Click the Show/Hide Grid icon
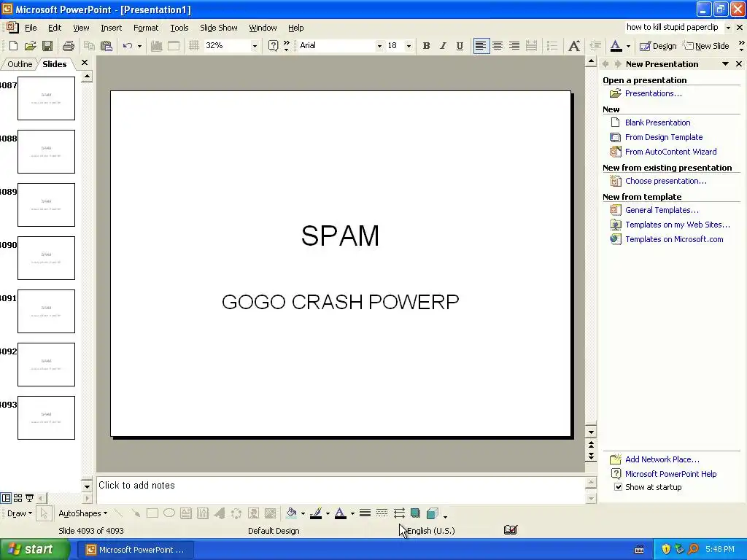Viewport: 747px width, 560px height. click(x=193, y=46)
